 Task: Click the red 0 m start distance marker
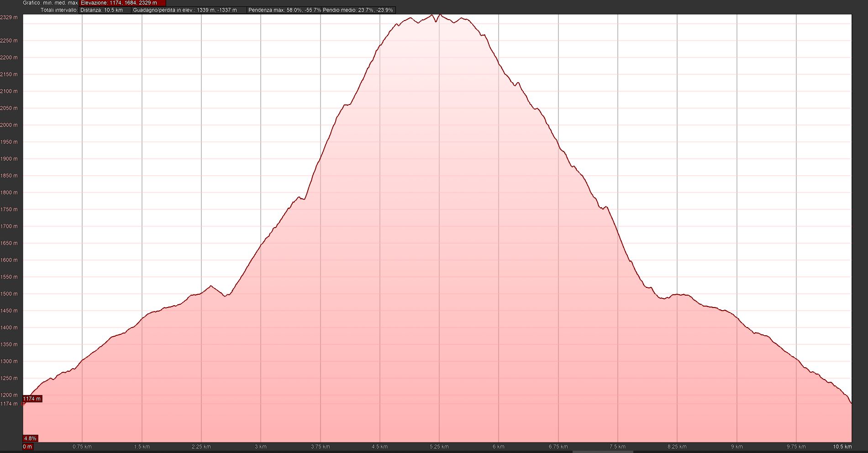tap(28, 447)
